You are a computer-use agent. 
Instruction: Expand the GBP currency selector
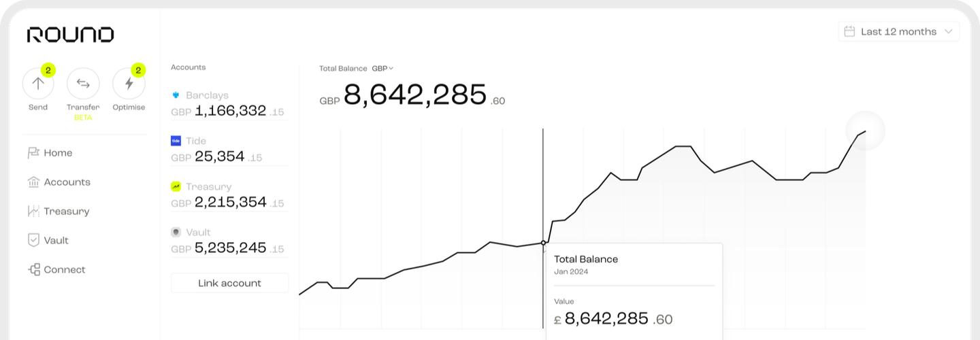[382, 69]
